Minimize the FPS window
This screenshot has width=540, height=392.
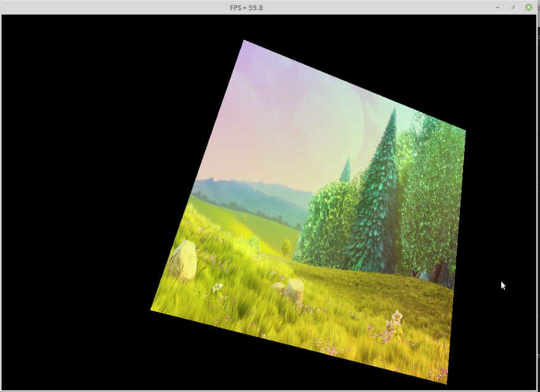[498, 7]
